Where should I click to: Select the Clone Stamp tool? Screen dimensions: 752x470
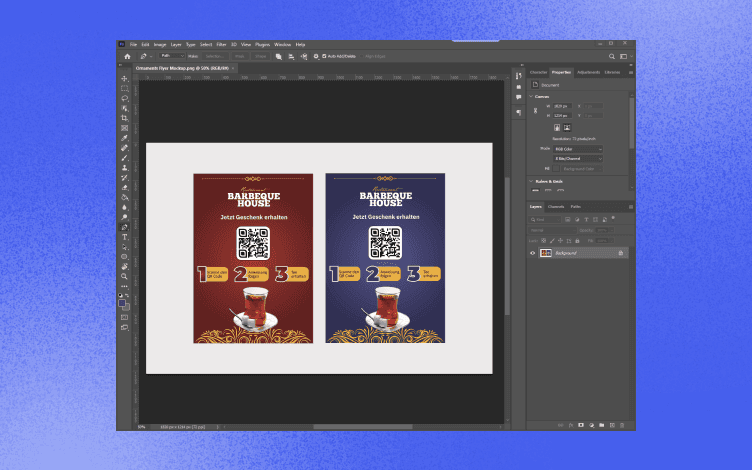point(125,168)
